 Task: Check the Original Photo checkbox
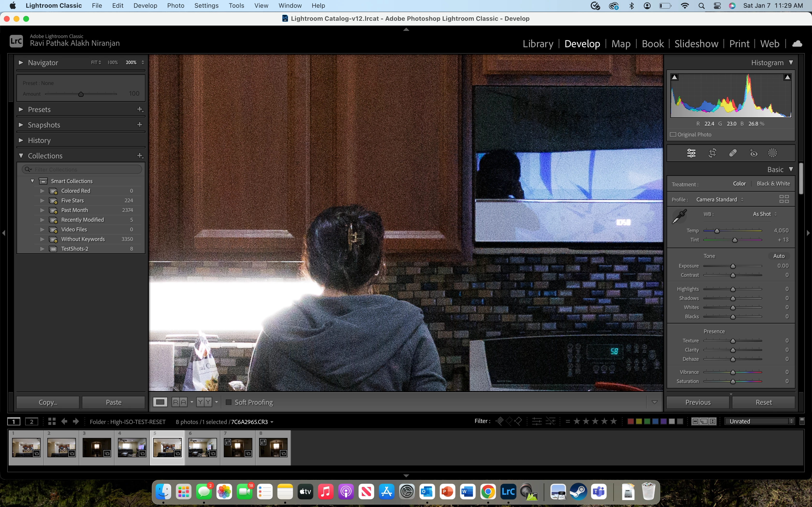pos(673,134)
